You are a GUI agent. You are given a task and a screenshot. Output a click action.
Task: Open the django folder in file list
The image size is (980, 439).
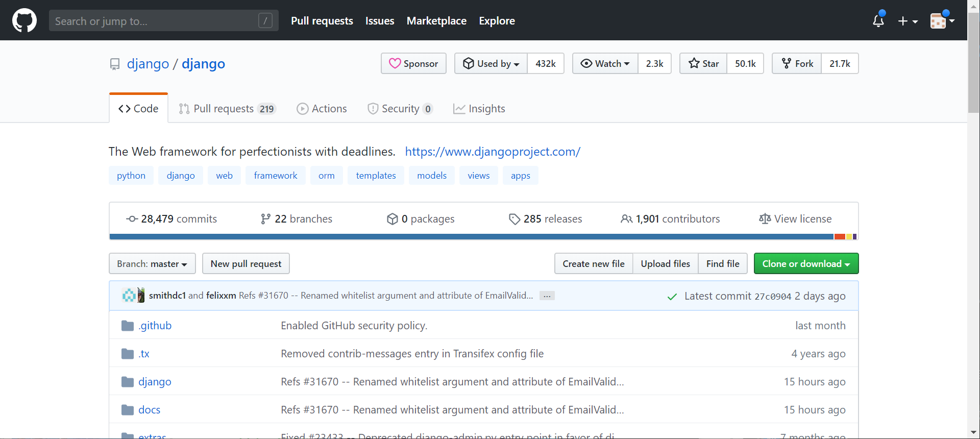pyautogui.click(x=155, y=382)
